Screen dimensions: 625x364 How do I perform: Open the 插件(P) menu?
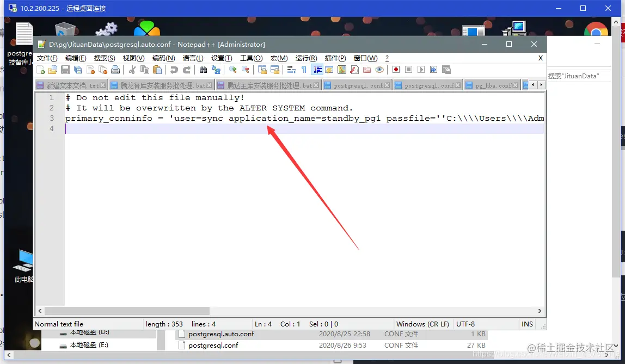(335, 58)
